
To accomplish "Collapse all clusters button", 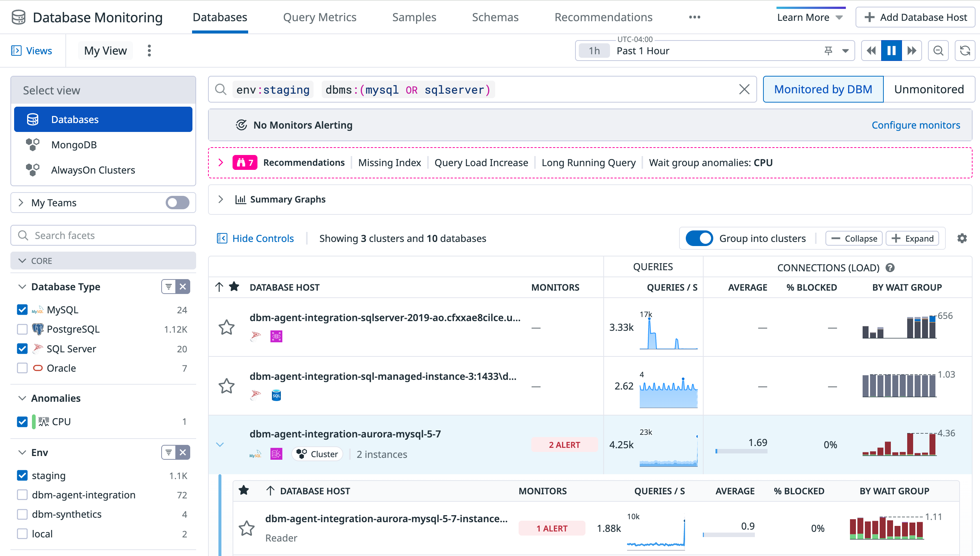I will pos(854,238).
